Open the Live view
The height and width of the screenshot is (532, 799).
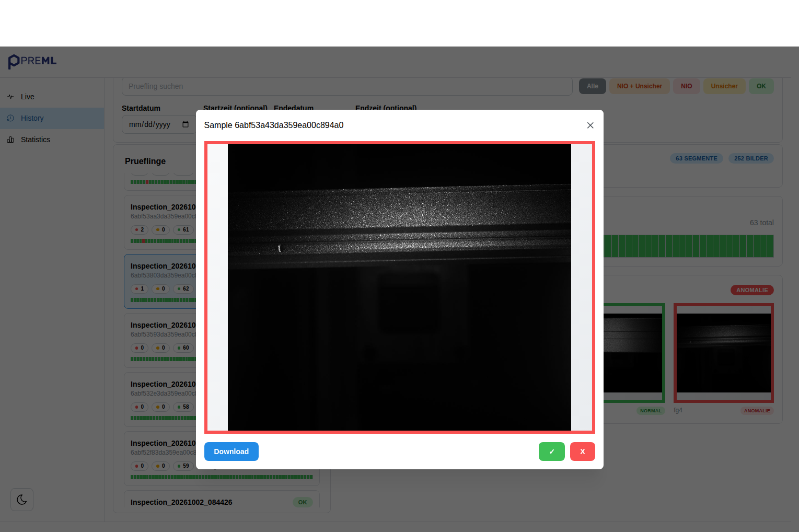pos(52,97)
